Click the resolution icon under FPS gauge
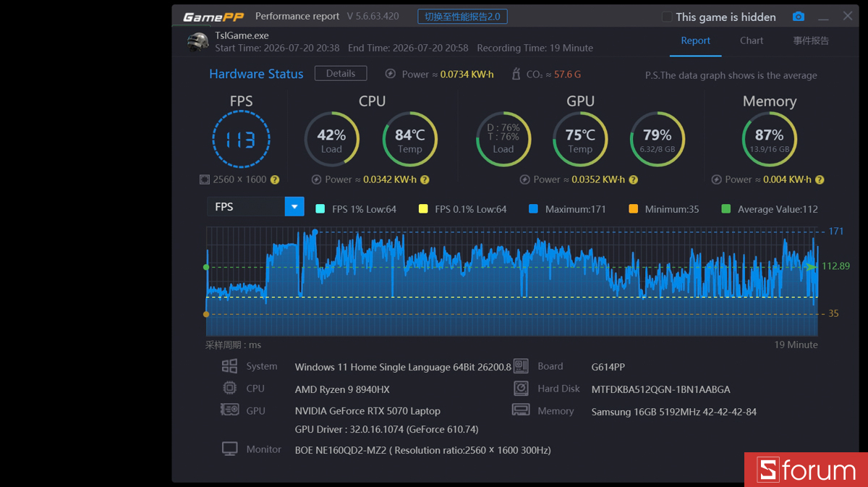 (x=204, y=179)
